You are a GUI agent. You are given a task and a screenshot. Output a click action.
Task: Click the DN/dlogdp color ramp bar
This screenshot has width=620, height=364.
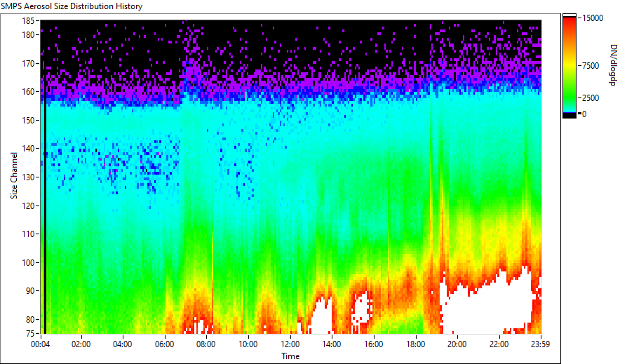coord(570,66)
